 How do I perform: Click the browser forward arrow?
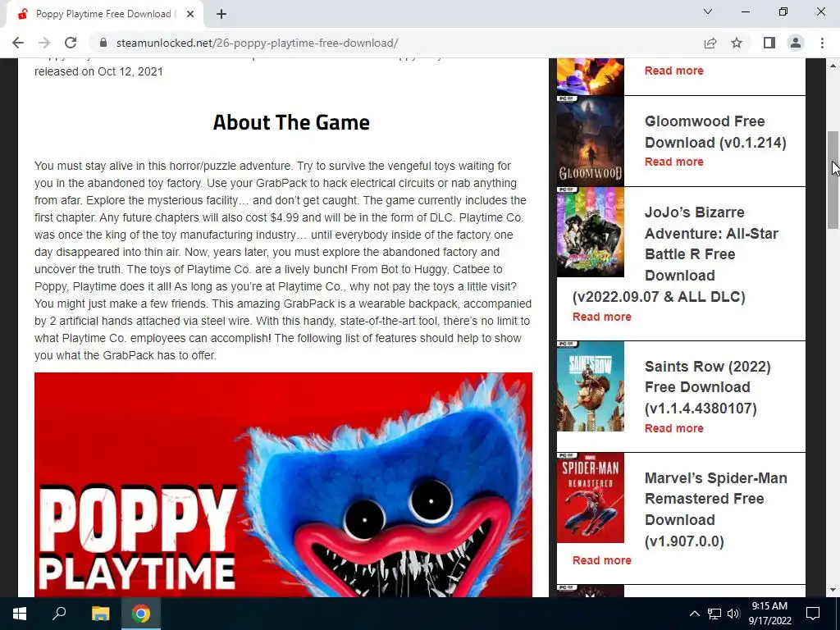point(44,43)
